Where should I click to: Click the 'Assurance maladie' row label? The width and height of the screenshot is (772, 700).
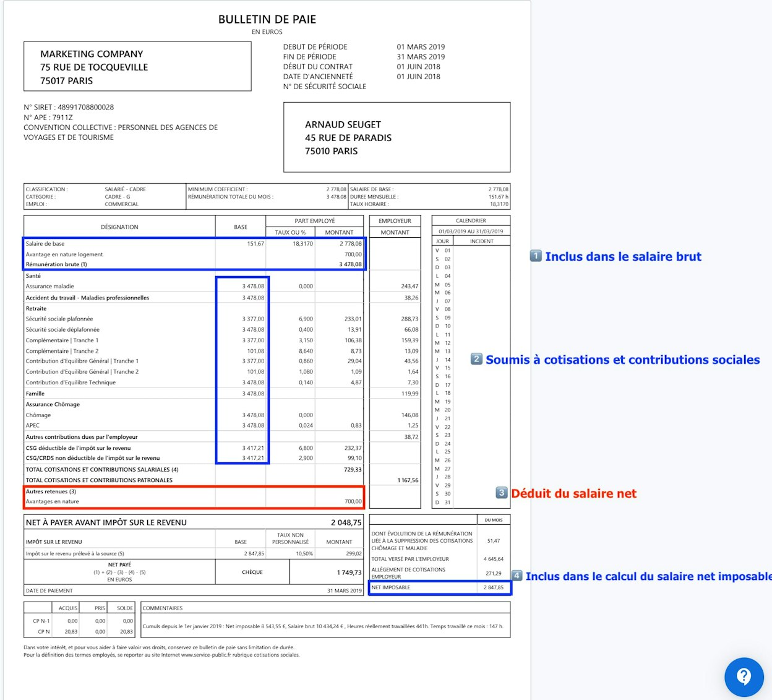49,287
